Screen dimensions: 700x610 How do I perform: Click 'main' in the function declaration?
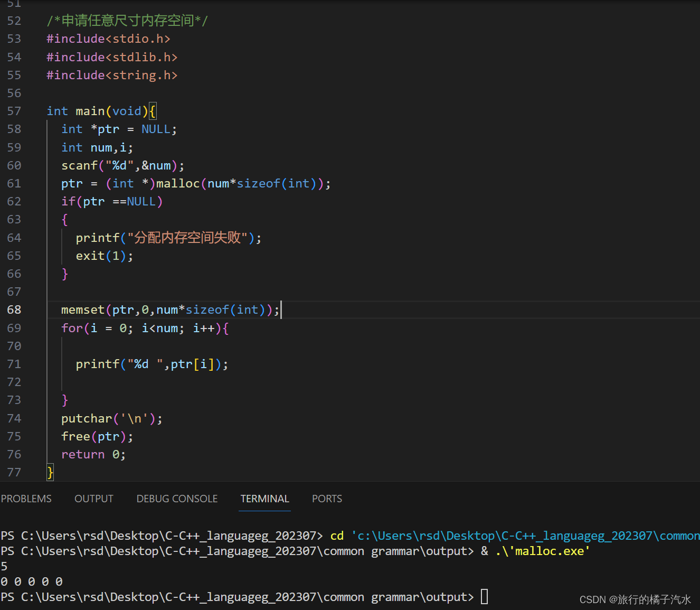click(x=90, y=111)
